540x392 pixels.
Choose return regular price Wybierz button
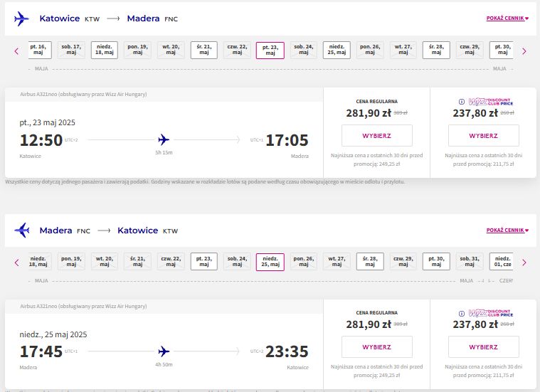(377, 347)
